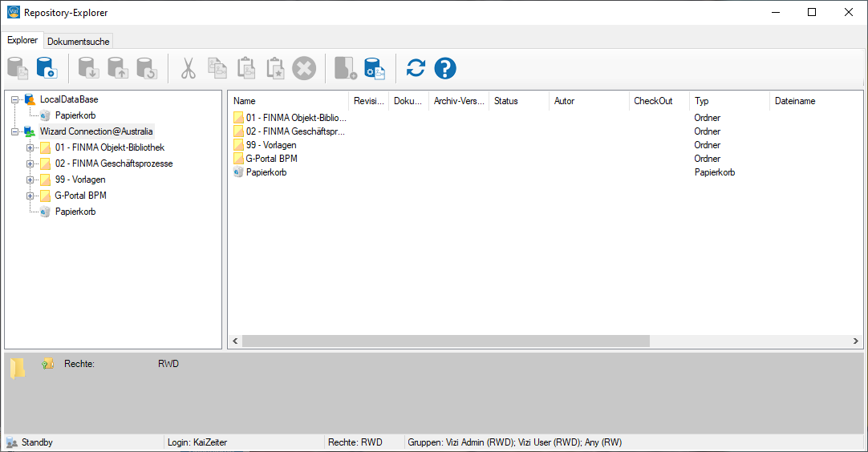
Task: Click the database undo/revert arrow icon
Action: click(x=148, y=69)
